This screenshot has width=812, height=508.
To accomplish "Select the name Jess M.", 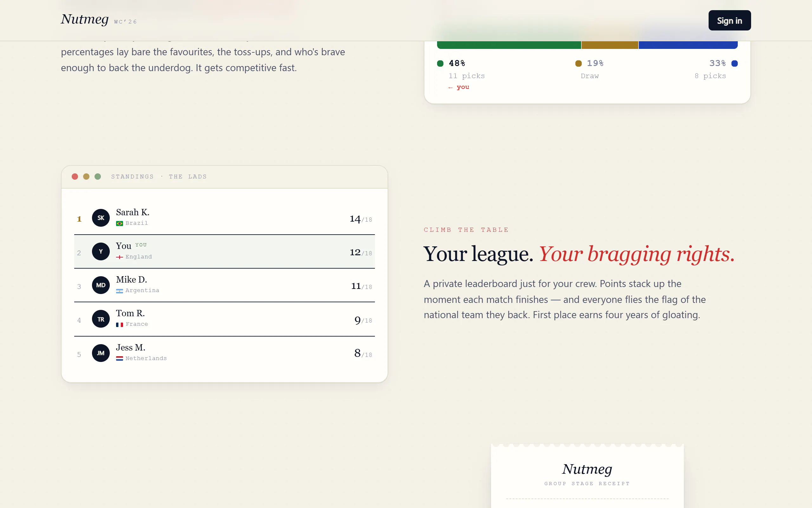I will coord(131,347).
